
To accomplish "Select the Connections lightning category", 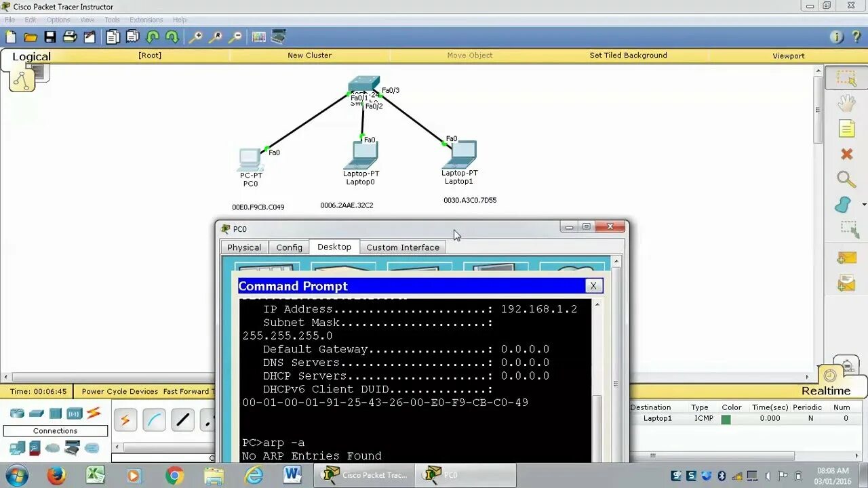I will pyautogui.click(x=94, y=413).
